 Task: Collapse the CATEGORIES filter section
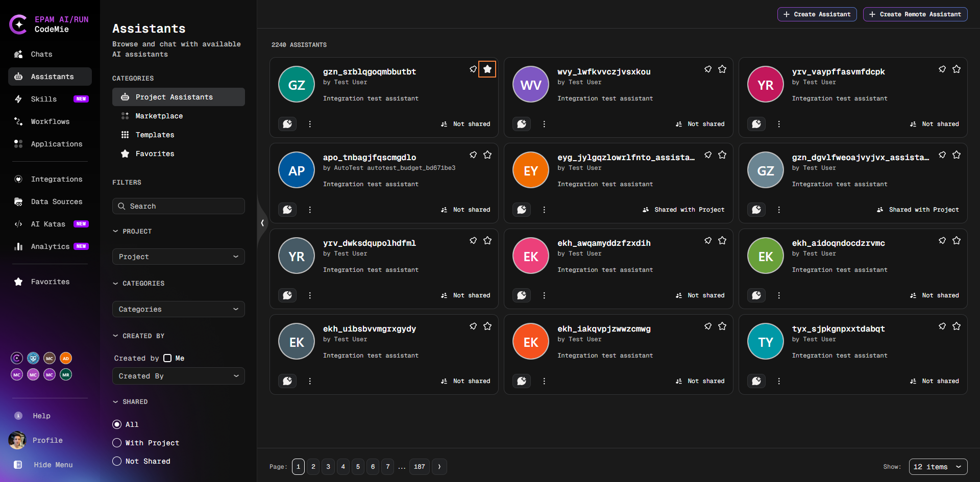click(138, 284)
